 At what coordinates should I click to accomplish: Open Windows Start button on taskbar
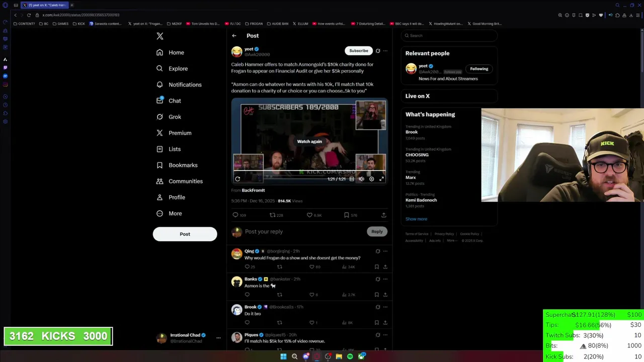point(283,356)
